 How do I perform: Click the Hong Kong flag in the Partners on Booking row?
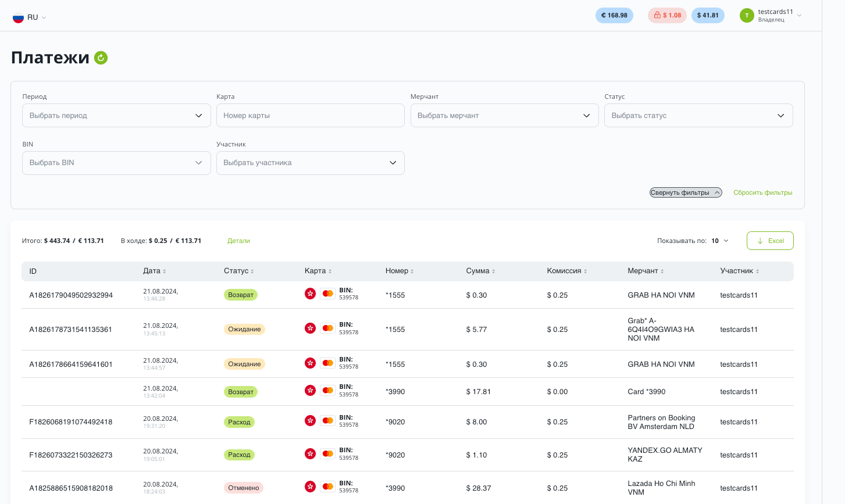(311, 420)
